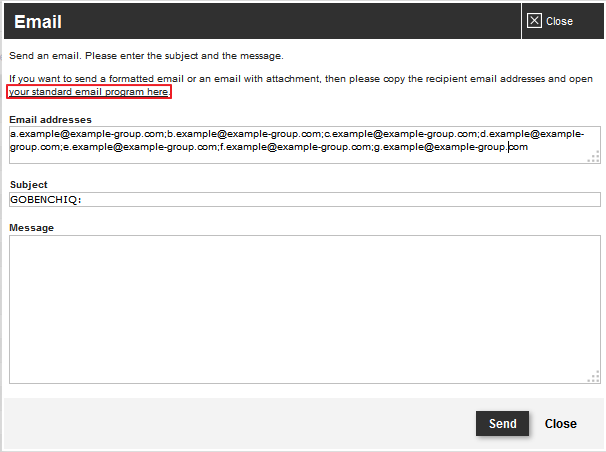Send the email with the Send button
The height and width of the screenshot is (452, 606).
502,423
